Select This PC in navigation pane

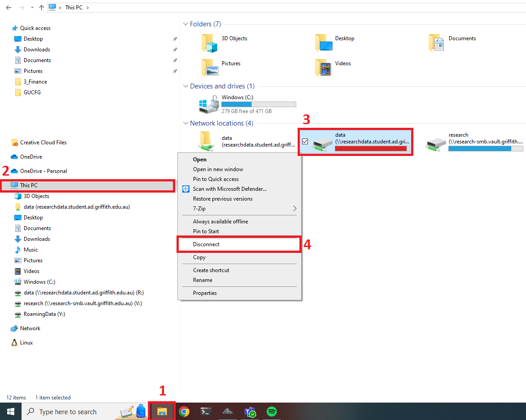(x=29, y=185)
